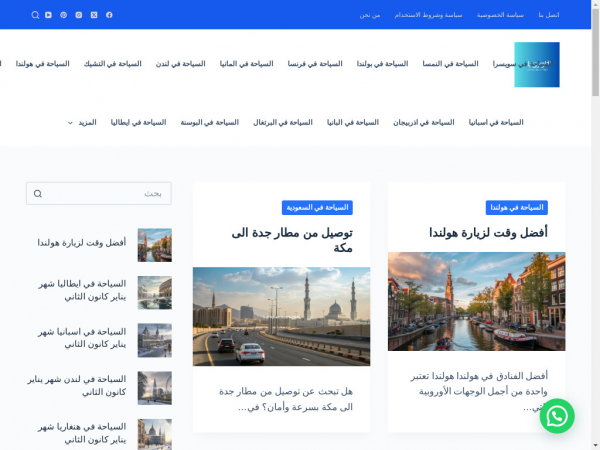Open the Amsterdam canal article image

(x=476, y=301)
